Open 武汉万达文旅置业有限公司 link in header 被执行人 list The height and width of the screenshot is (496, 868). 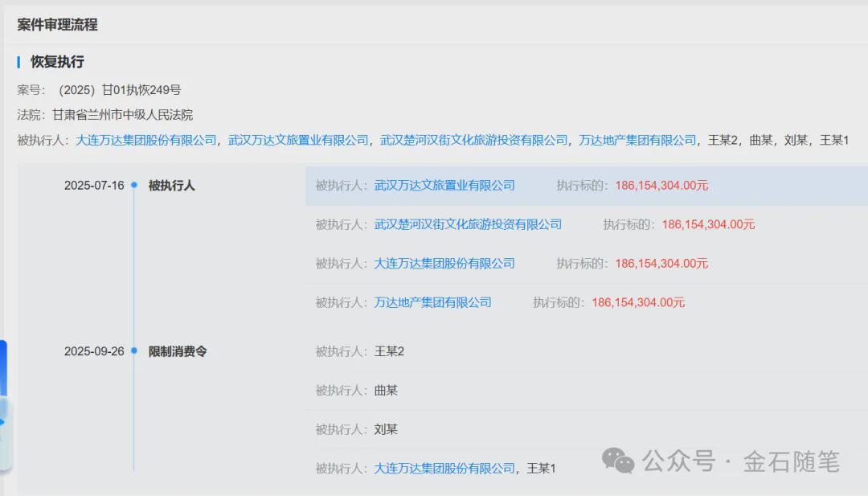(x=298, y=140)
